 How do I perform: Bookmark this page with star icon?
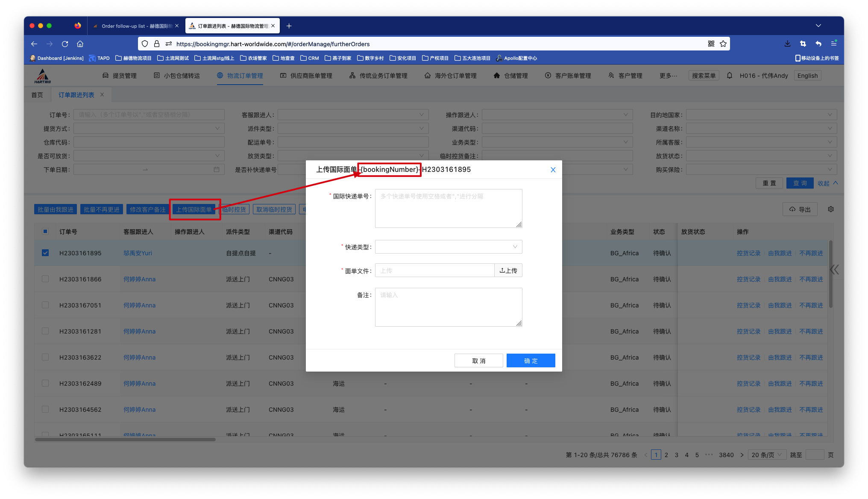pyautogui.click(x=723, y=44)
